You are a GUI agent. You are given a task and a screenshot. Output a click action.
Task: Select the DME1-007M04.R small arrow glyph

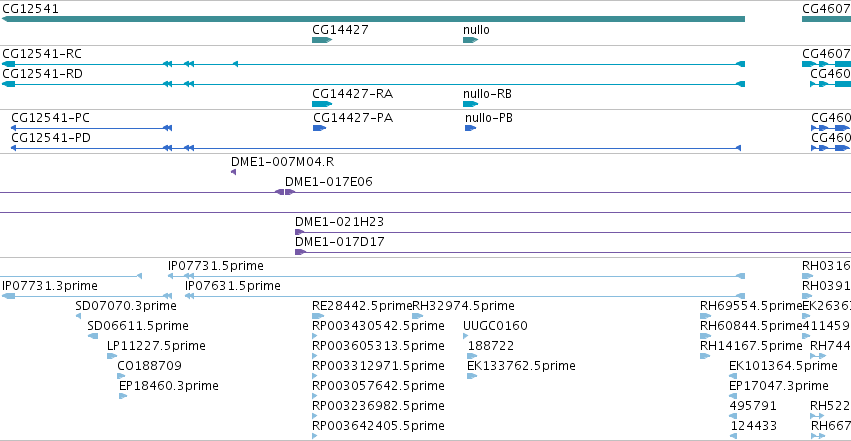click(233, 172)
